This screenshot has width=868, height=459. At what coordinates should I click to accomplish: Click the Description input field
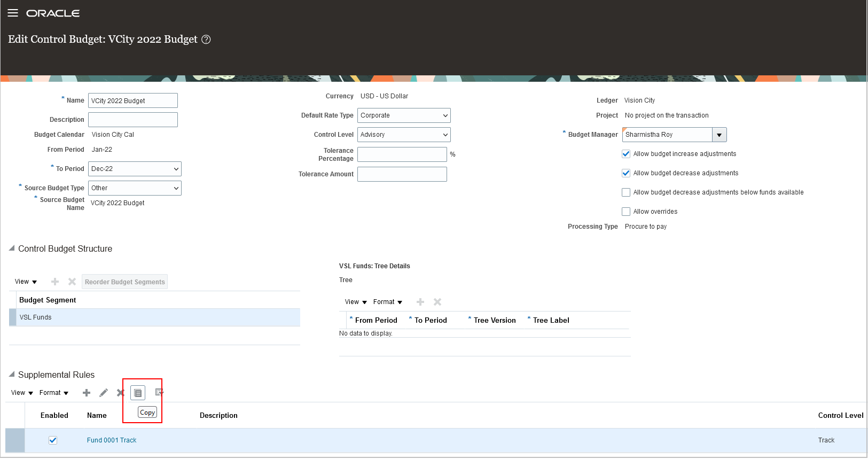point(133,120)
